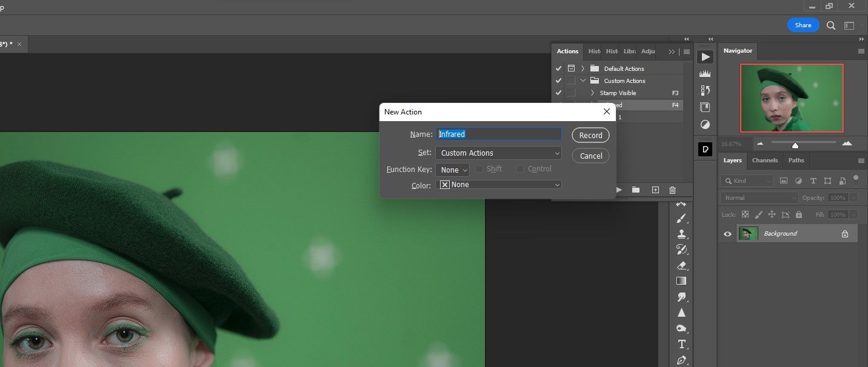868x367 pixels.
Task: Click Lock position move icon
Action: coord(772,214)
